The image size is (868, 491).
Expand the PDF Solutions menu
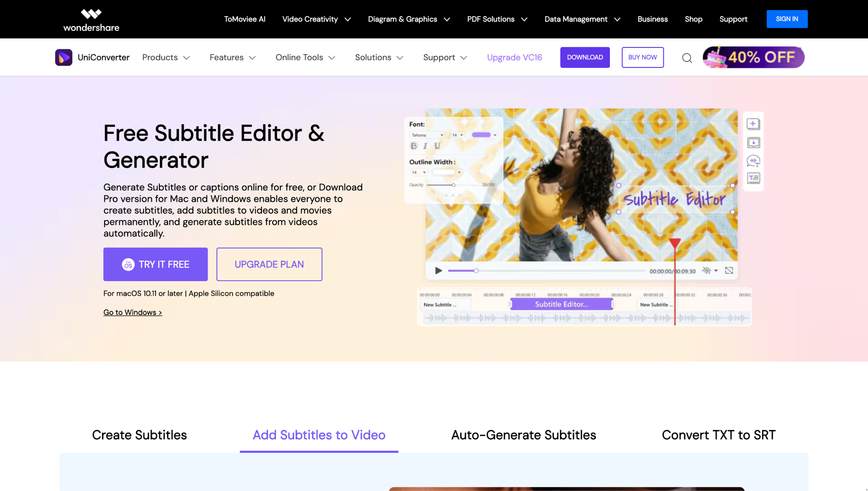497,19
